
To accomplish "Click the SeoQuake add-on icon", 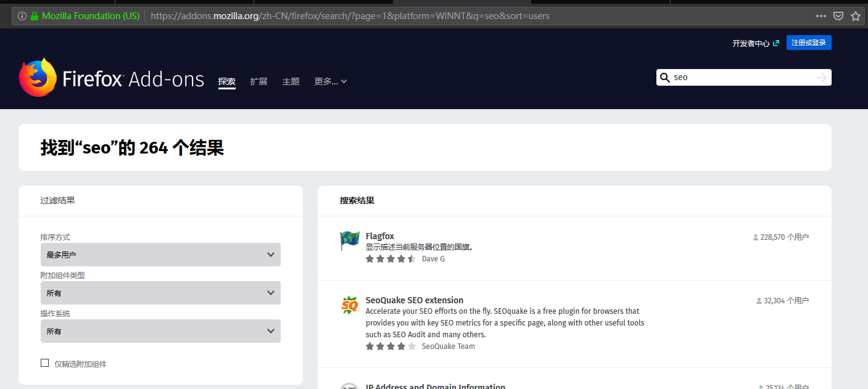I will [x=350, y=305].
